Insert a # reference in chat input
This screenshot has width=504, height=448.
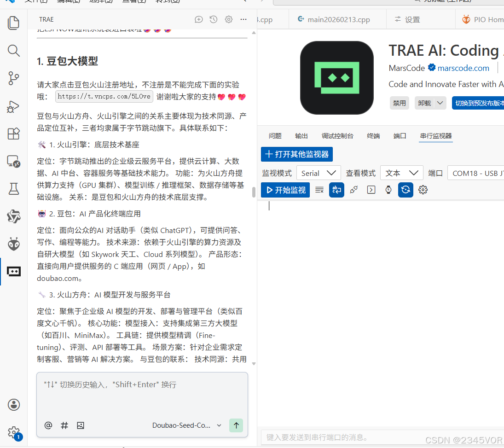point(64,425)
